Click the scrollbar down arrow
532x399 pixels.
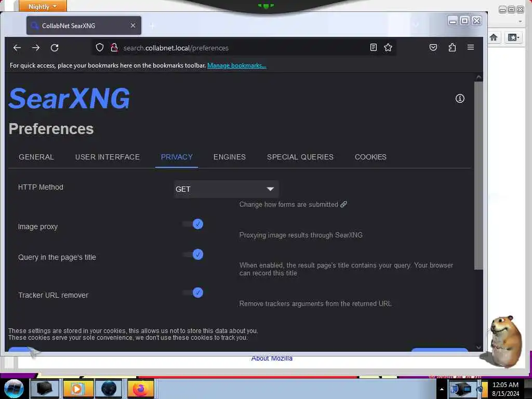(478, 347)
